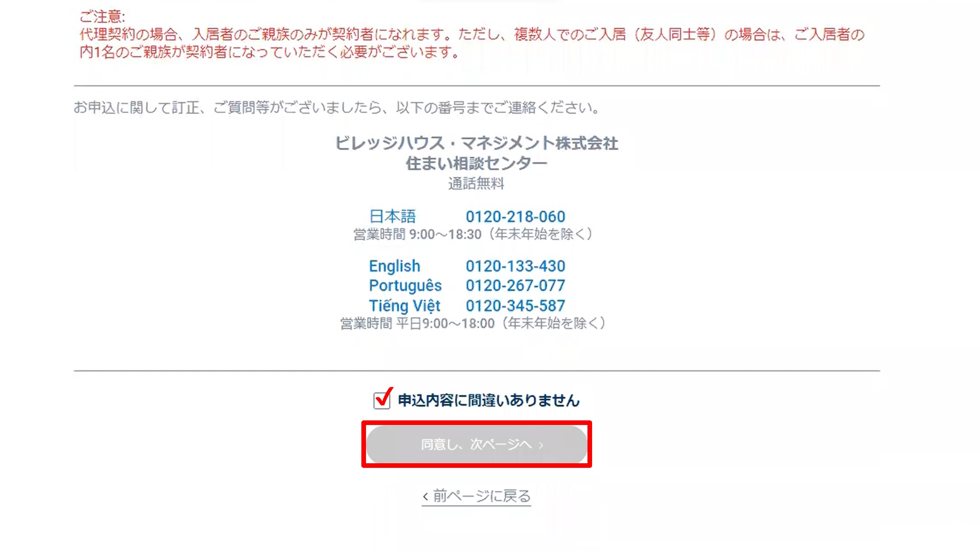Screen dimensions: 980x551
Task: Check the 申込内容に間違いありません checkbox
Action: 381,400
